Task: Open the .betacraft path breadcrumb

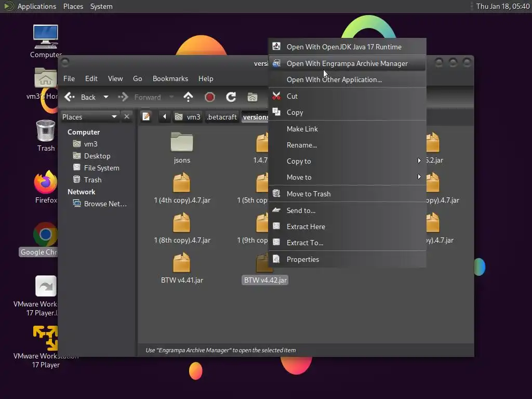Action: point(221,117)
